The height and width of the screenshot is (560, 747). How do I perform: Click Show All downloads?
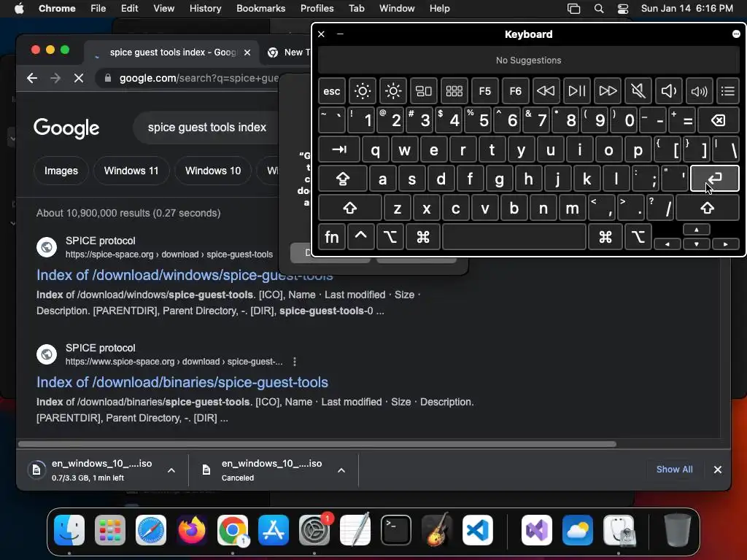(x=674, y=470)
